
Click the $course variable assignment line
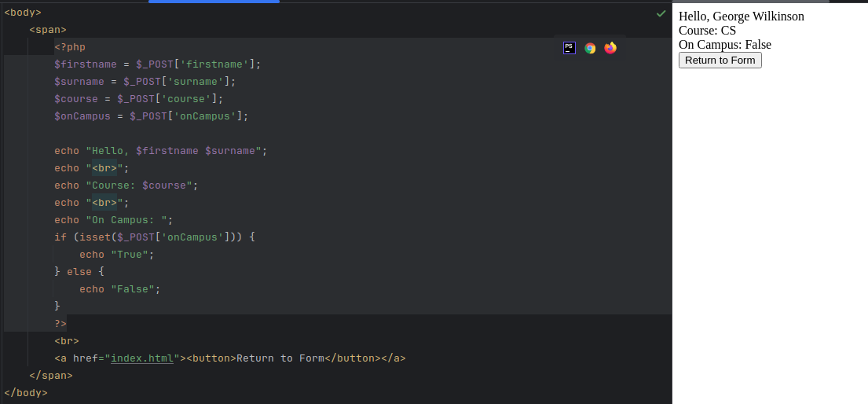point(138,99)
